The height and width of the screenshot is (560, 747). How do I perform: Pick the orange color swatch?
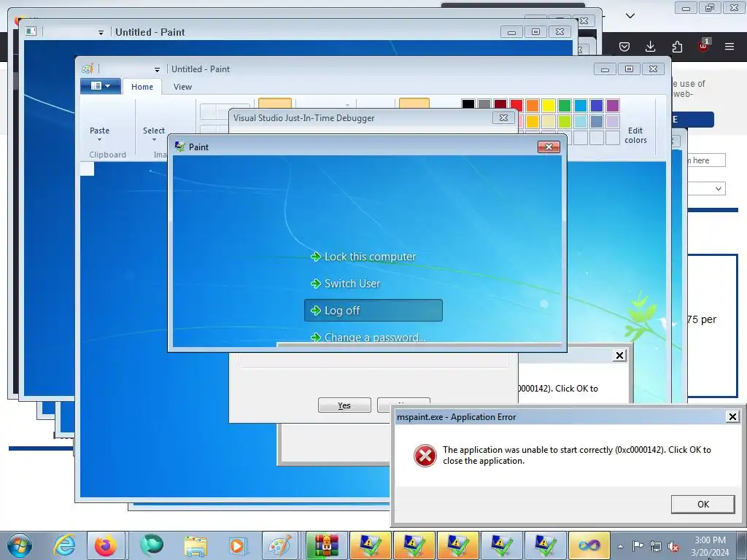pyautogui.click(x=533, y=105)
